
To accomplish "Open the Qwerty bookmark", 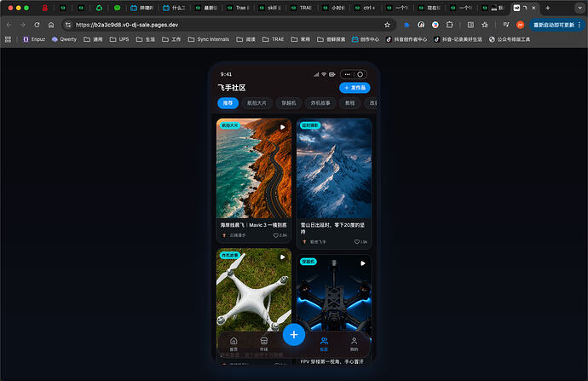I will pyautogui.click(x=64, y=39).
